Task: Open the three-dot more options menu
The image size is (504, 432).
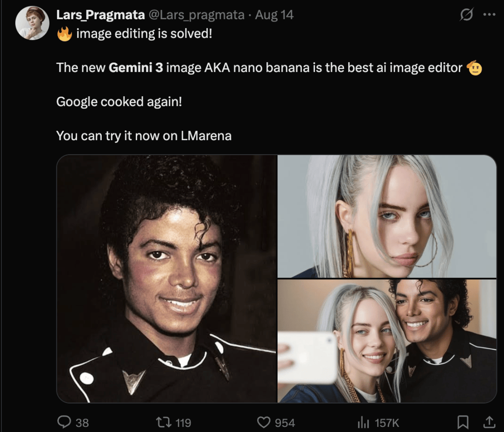Action: click(x=489, y=15)
